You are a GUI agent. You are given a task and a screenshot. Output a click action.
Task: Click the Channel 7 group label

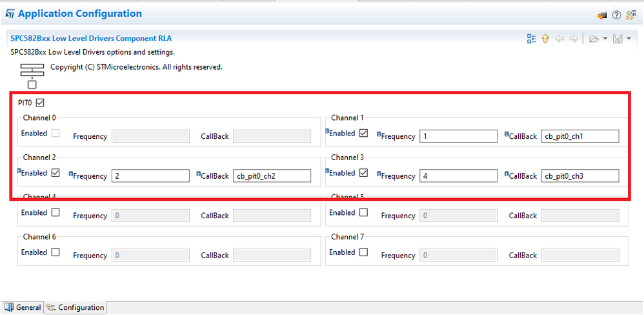click(x=347, y=237)
